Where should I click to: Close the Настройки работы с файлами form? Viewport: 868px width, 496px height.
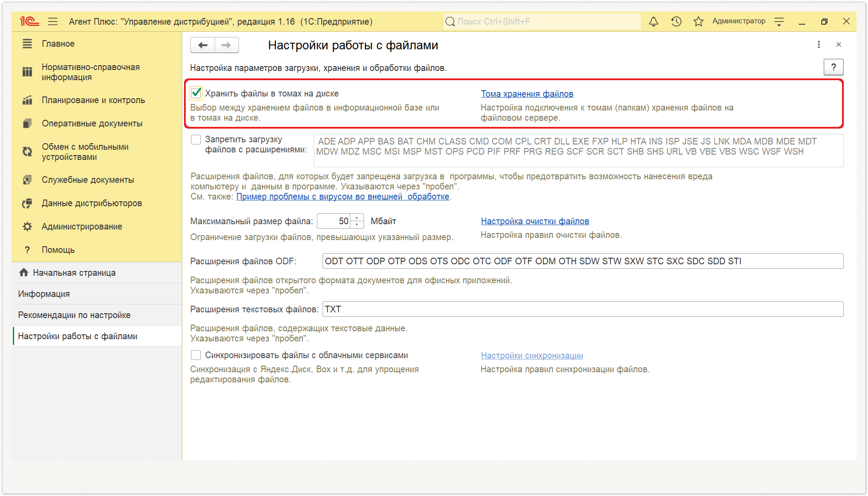click(x=839, y=44)
